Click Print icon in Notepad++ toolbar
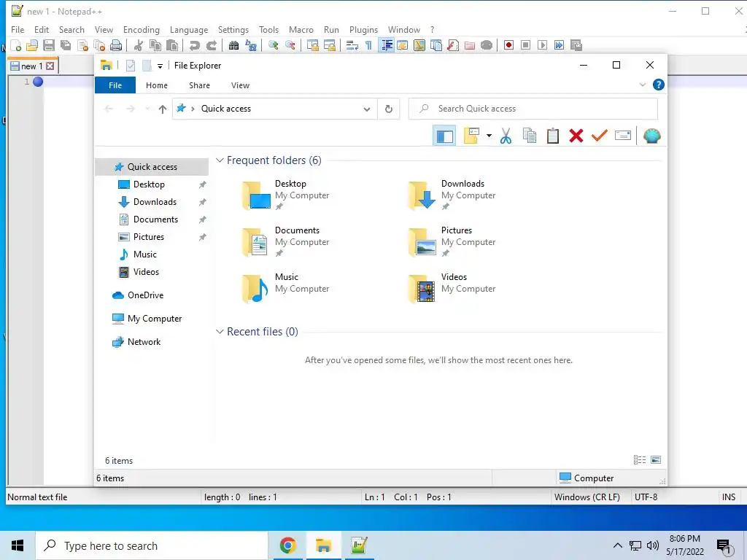The image size is (747, 560). (116, 46)
